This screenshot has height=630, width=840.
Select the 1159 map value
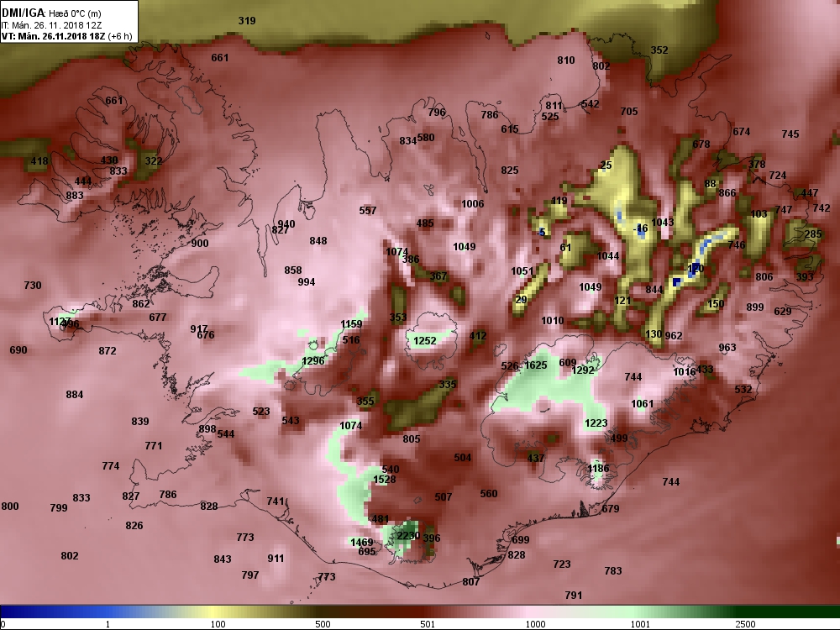[x=351, y=324]
